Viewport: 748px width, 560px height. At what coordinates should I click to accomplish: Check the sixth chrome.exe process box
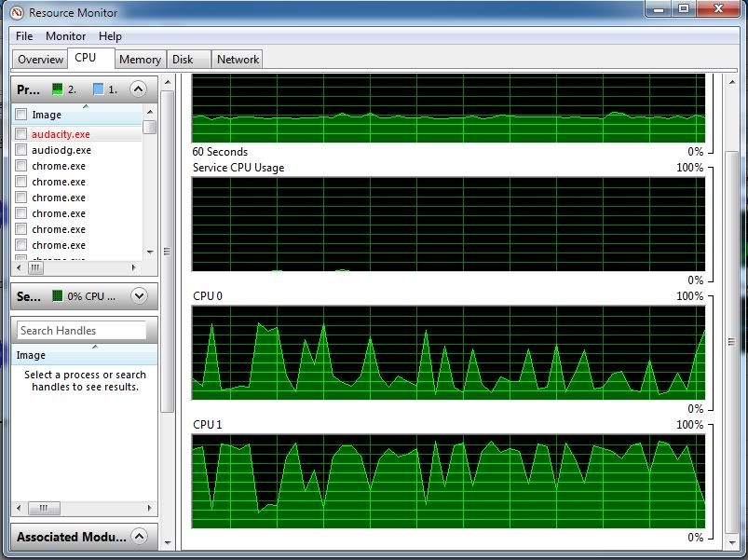[21, 245]
